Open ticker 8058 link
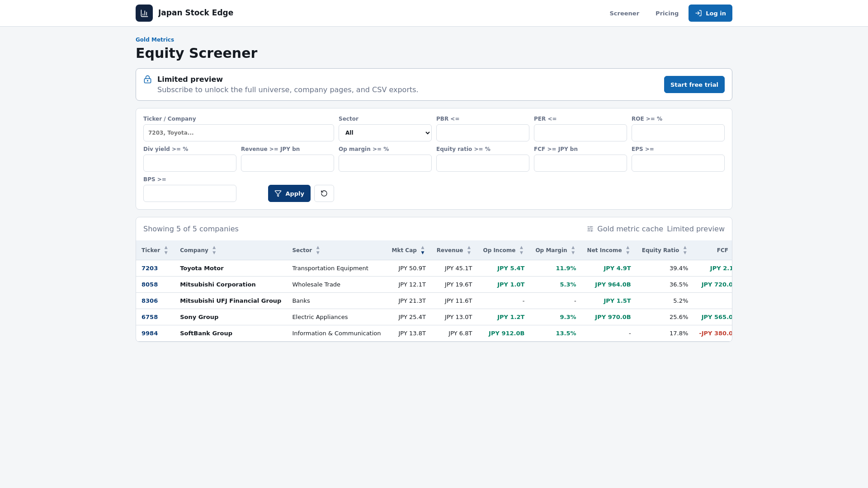The width and height of the screenshot is (868, 488). point(150,285)
